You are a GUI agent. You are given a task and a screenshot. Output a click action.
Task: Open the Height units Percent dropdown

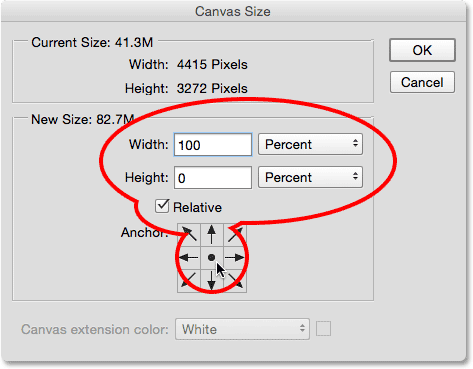(310, 177)
